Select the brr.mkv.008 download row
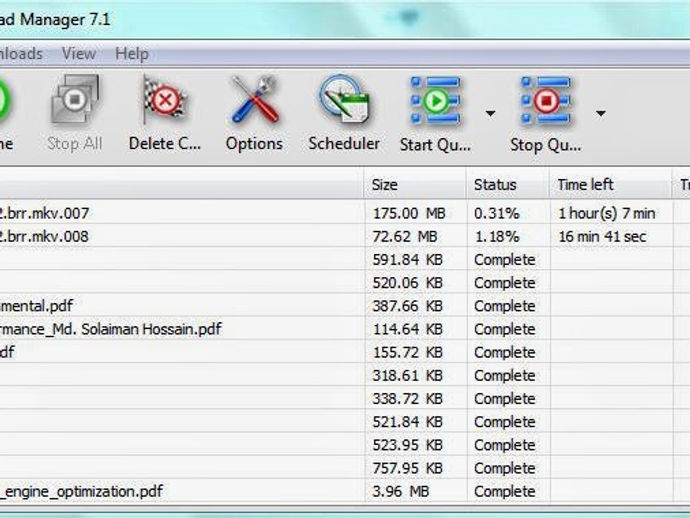Viewport: 690px width, 518px height. click(x=345, y=237)
